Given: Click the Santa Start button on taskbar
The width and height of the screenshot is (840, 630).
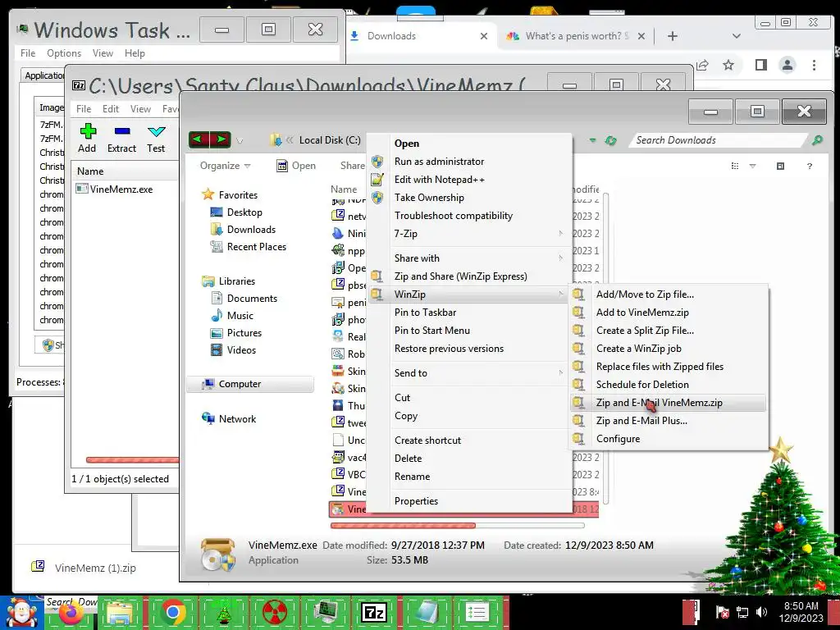Looking at the screenshot, I should coord(22,613).
